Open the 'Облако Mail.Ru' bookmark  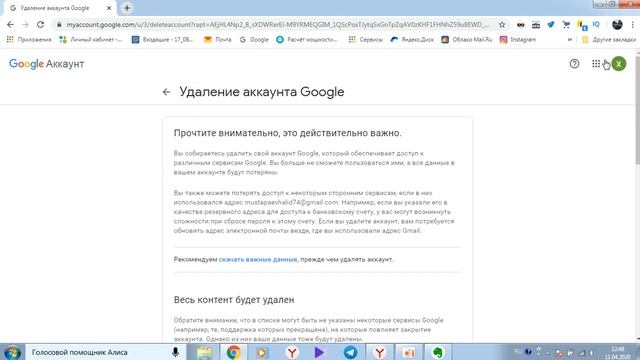467,40
